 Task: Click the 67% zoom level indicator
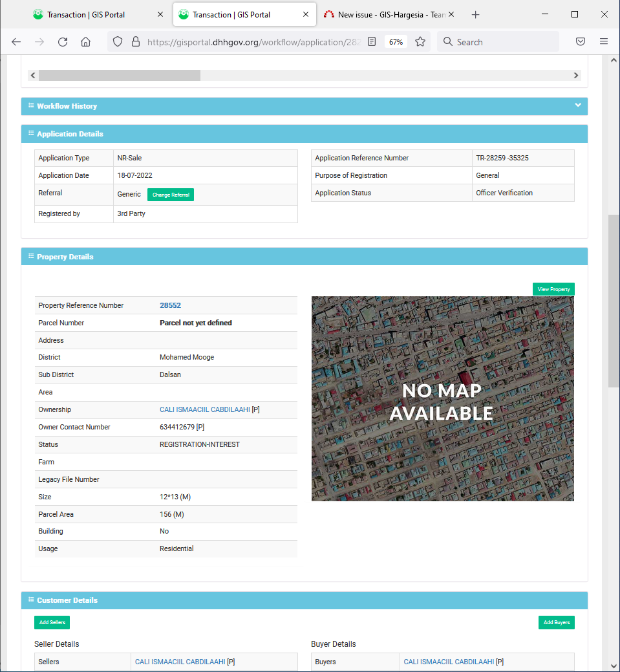click(396, 42)
